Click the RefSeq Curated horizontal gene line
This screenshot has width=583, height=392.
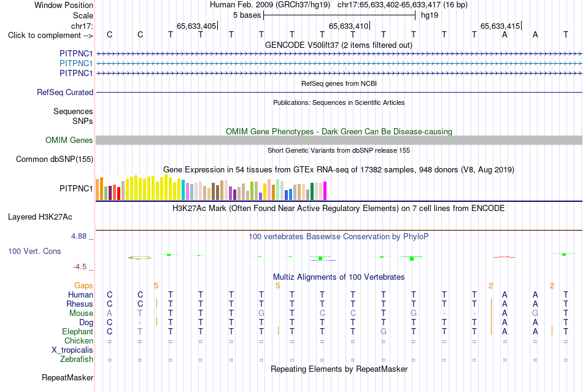click(339, 92)
